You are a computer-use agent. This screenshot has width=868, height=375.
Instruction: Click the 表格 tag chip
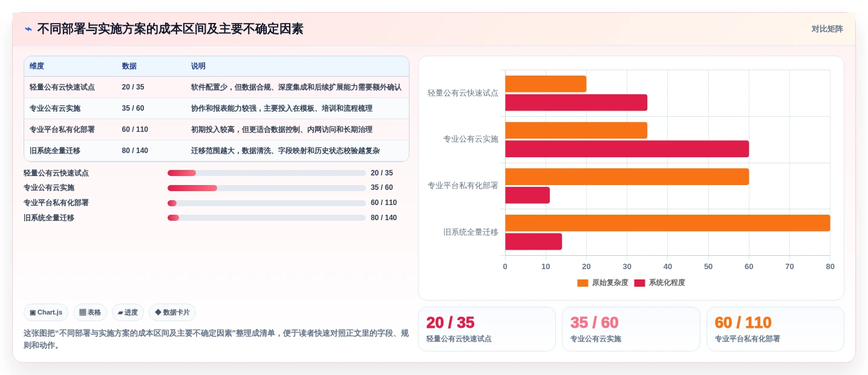click(x=90, y=313)
